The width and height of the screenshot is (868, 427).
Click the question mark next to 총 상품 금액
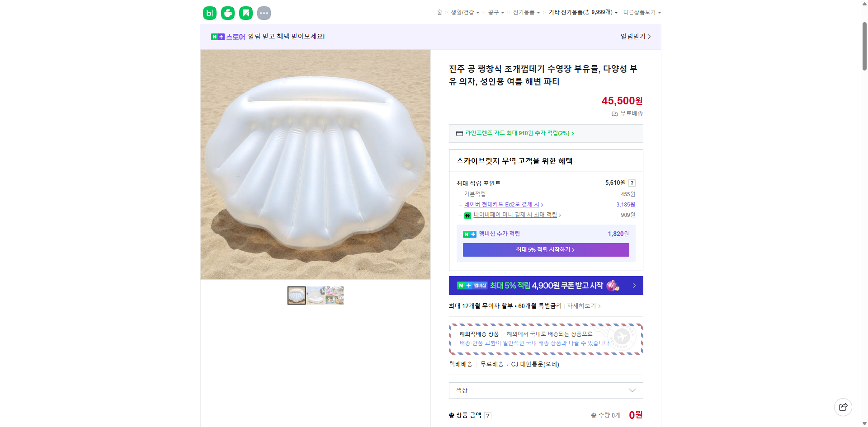(488, 415)
